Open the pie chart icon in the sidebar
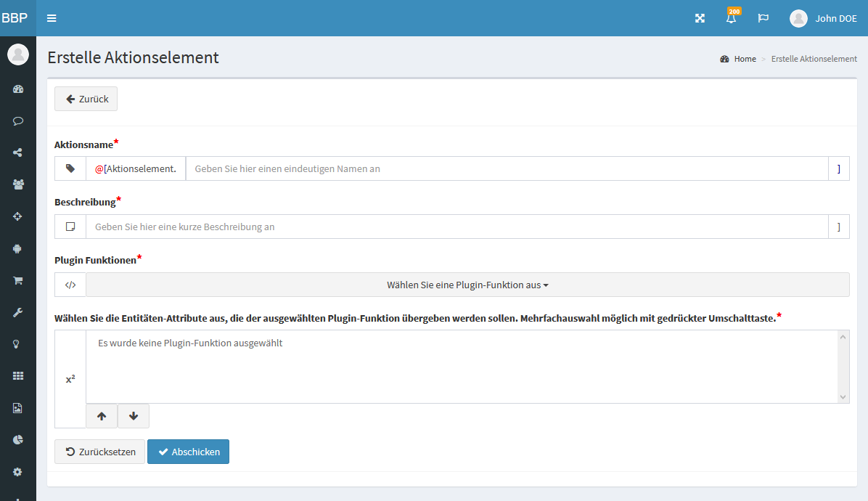The width and height of the screenshot is (868, 501). pos(18,439)
